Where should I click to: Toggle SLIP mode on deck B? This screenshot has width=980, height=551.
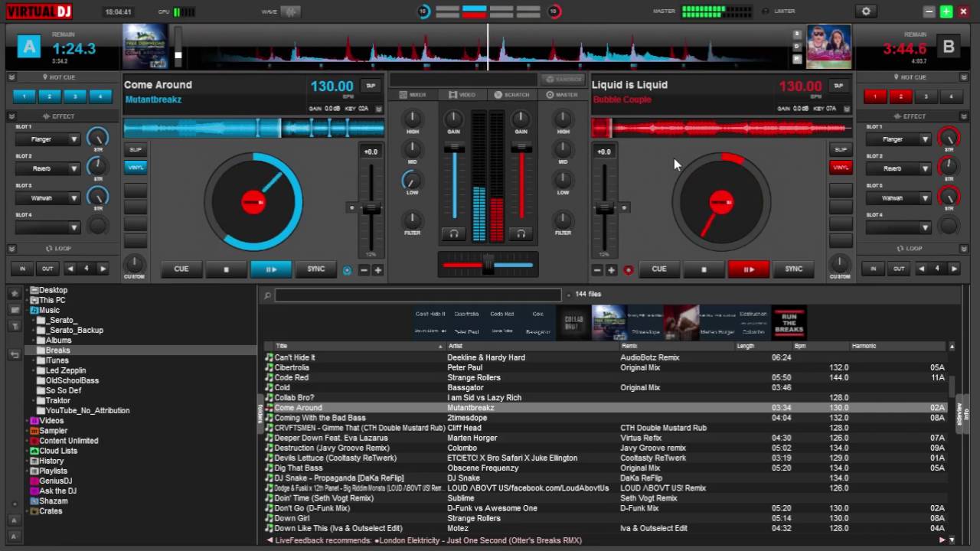(x=841, y=149)
